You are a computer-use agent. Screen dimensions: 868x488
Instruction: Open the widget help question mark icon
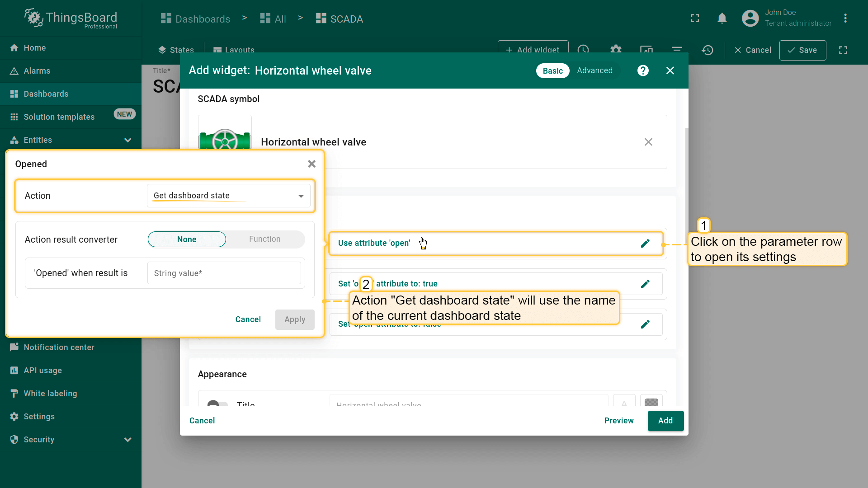(643, 70)
